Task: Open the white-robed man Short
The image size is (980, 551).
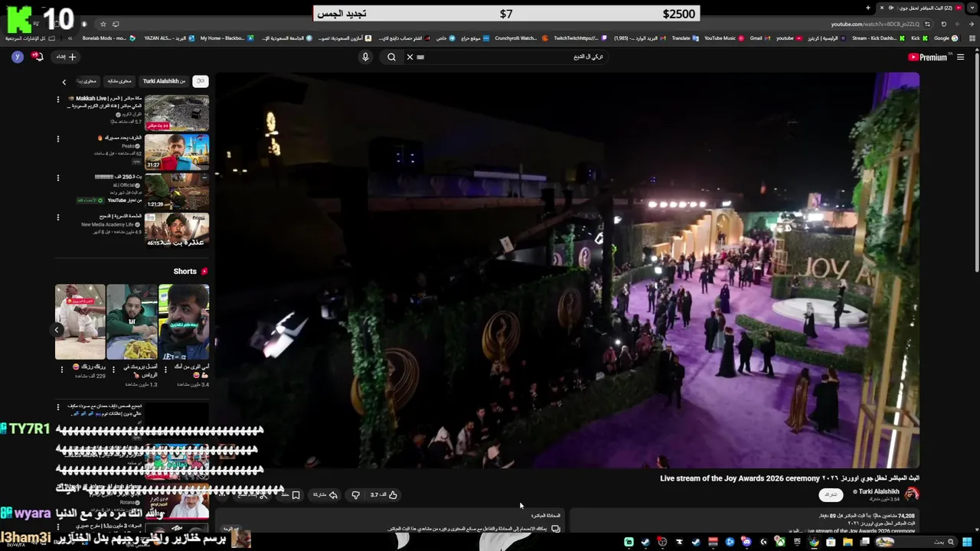Action: tap(80, 321)
